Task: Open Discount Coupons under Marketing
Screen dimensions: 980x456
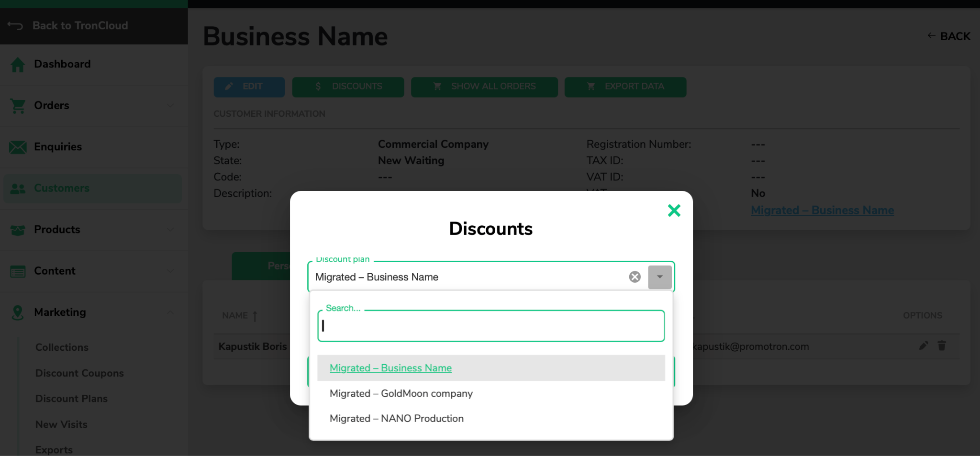Action: 79,373
